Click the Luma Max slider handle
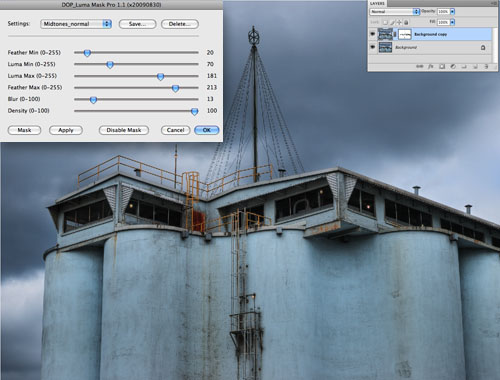500x380 pixels. [160, 76]
